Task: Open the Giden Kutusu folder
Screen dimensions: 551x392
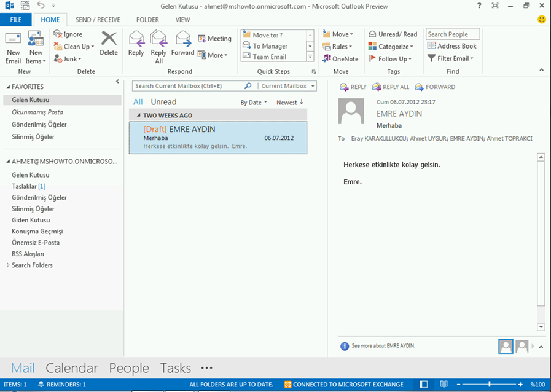Action: point(31,220)
